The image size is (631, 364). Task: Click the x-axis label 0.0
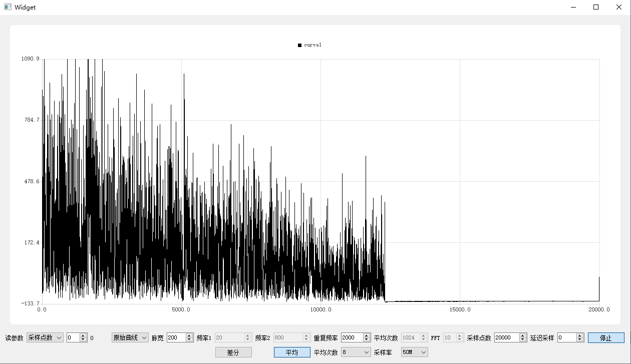42,309
